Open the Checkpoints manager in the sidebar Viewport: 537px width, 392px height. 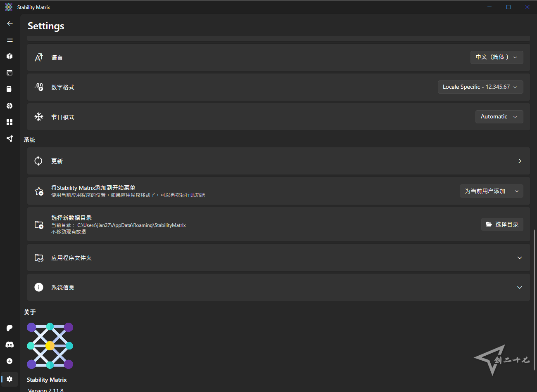(x=10, y=89)
